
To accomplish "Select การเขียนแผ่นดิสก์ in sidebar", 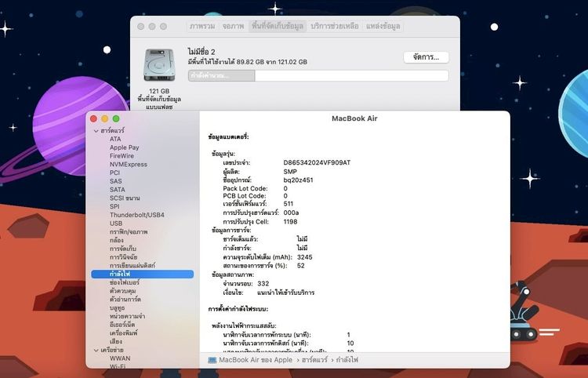I will pos(132,266).
